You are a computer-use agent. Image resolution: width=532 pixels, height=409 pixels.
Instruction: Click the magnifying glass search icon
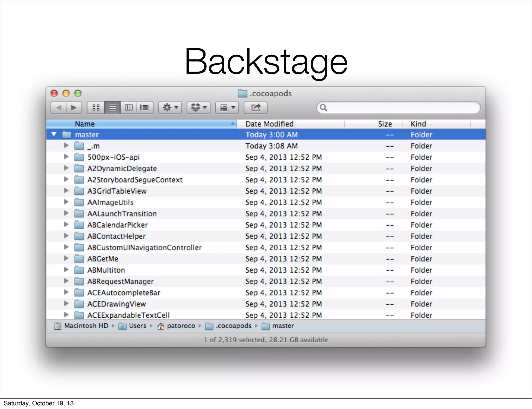tap(323, 107)
